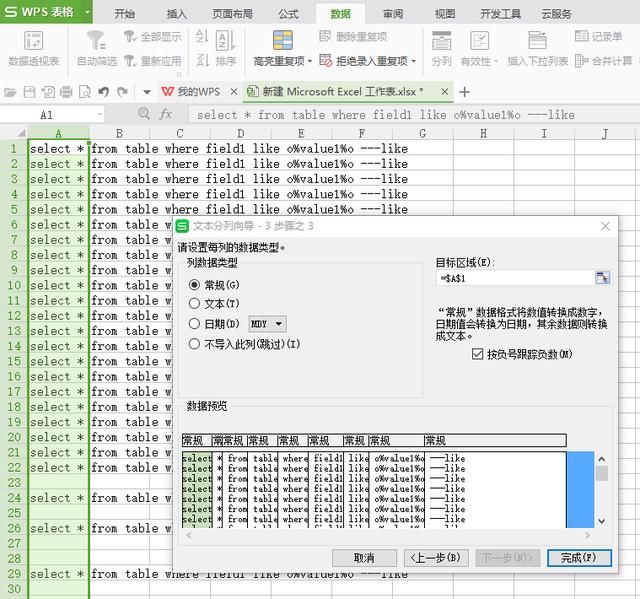The width and height of the screenshot is (640, 599).
Task: Open the WPS 表格 application menu arrow
Action: point(87,12)
